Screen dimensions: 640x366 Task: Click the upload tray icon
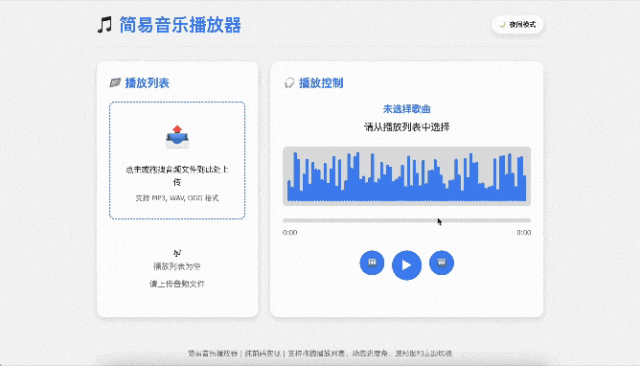pyautogui.click(x=177, y=137)
